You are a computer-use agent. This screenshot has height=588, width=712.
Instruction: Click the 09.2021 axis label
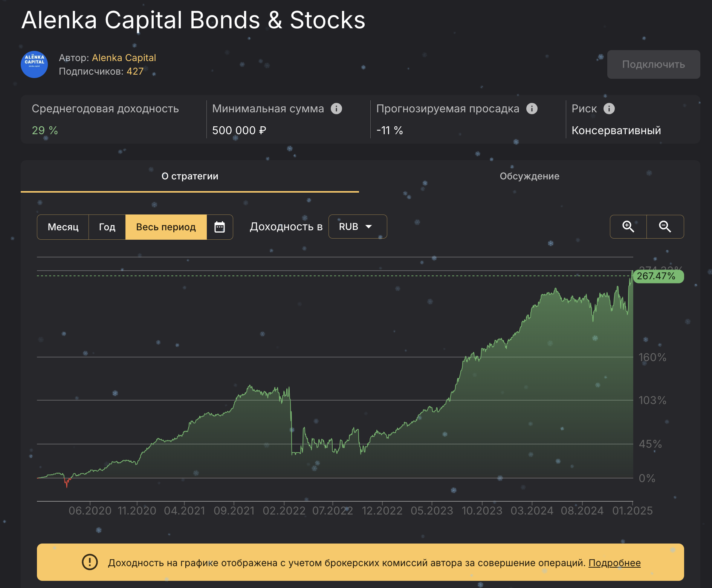click(x=234, y=511)
